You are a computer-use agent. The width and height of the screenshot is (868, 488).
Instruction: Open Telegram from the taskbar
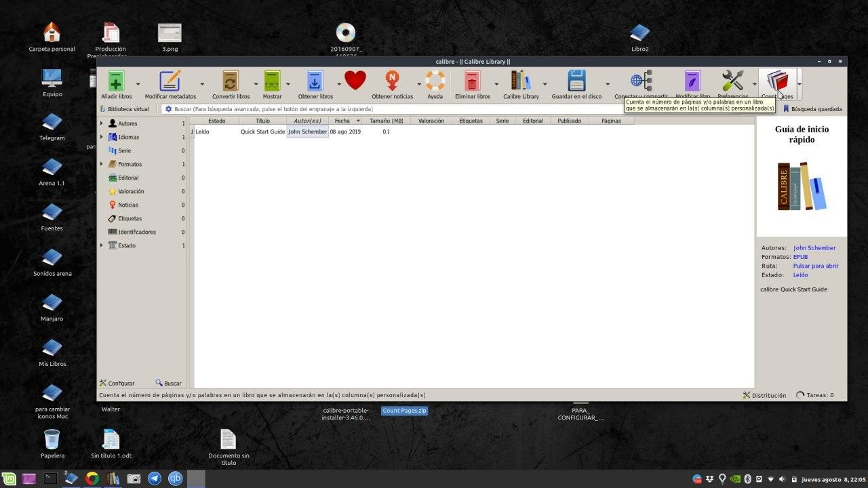click(x=155, y=479)
